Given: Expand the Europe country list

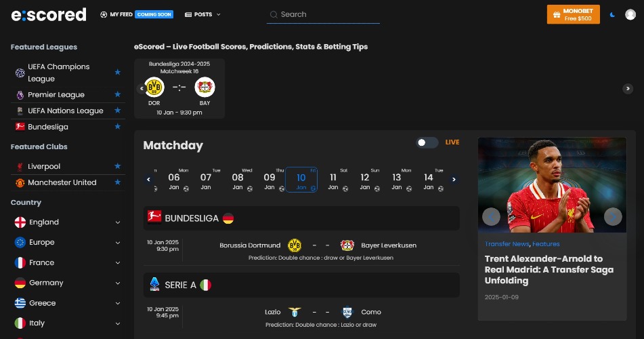Looking at the screenshot, I should pyautogui.click(x=117, y=243).
